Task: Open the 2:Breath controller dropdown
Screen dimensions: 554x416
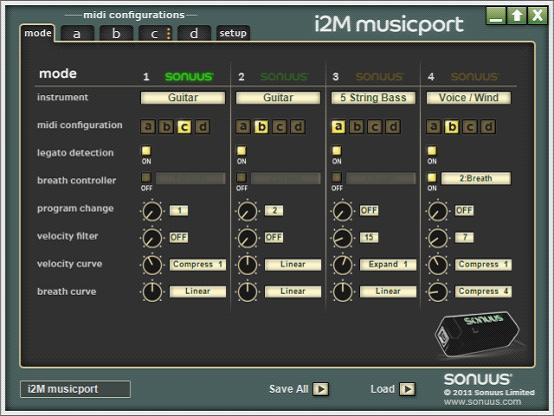Action: (x=476, y=178)
